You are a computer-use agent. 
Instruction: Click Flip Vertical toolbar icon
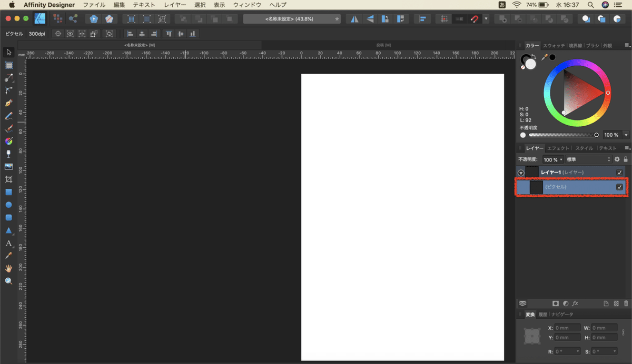370,19
